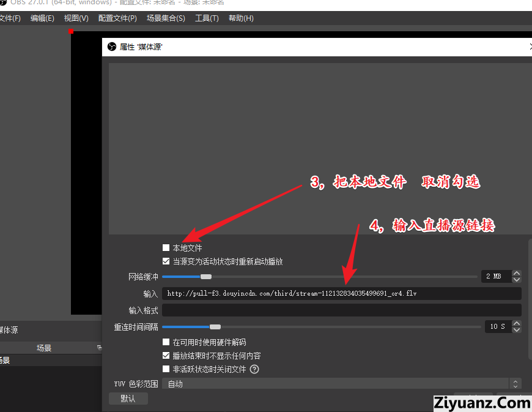
Task: Enable the 本地文件 checkbox
Action: [166, 248]
